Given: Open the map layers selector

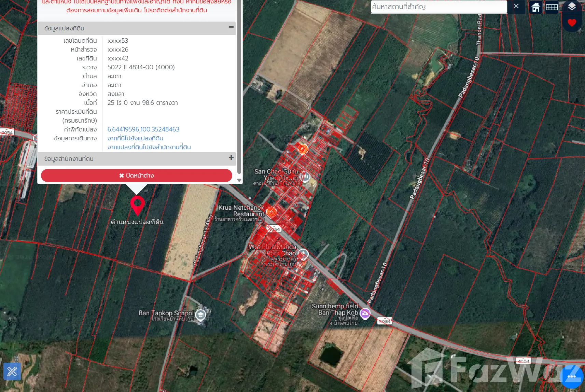Looking at the screenshot, I should tap(572, 6).
